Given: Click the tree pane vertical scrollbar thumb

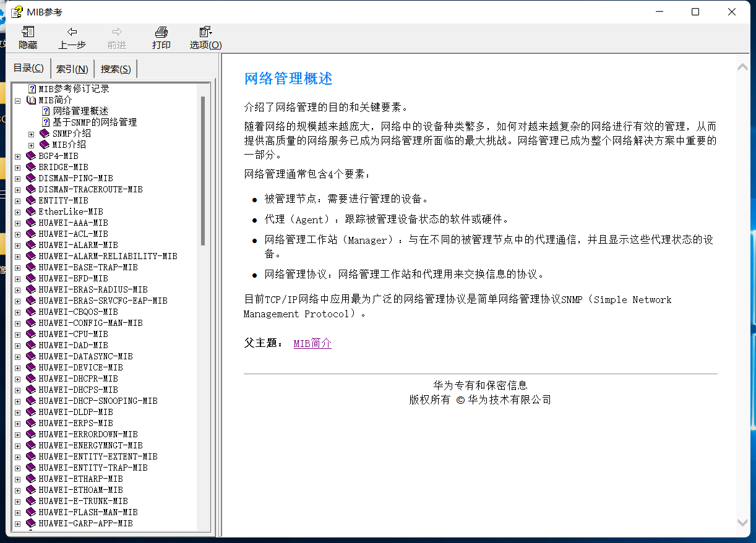Looking at the screenshot, I should (203, 171).
